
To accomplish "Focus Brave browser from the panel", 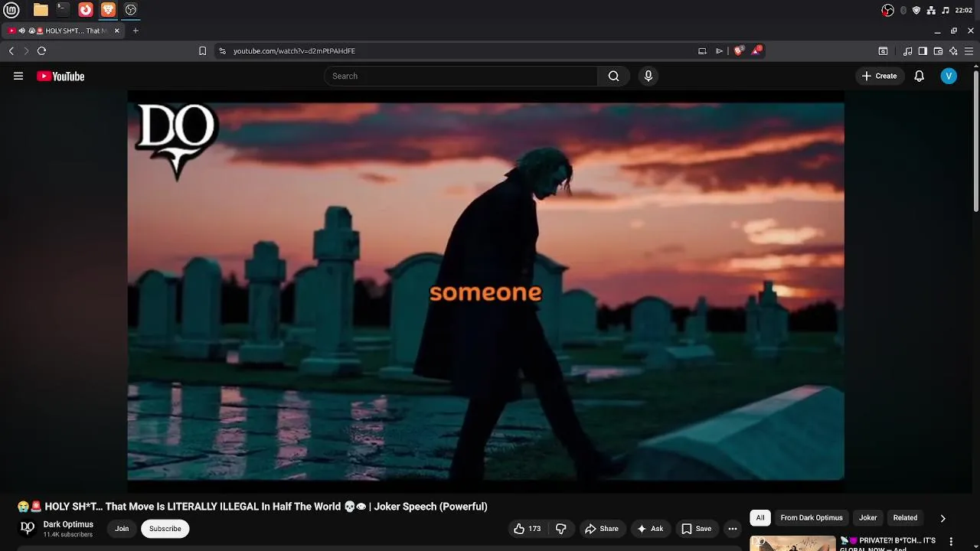I will pos(108,10).
